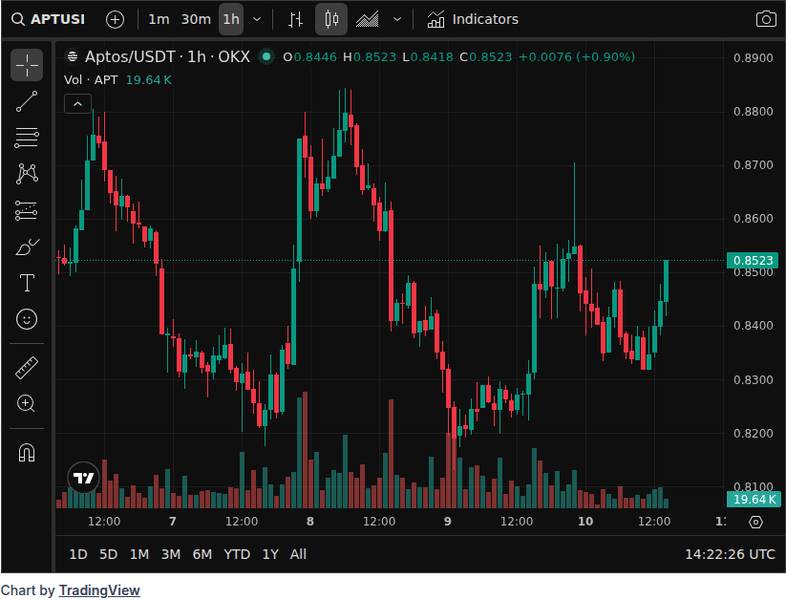Select the crosshair cursor tool
This screenshot has width=786, height=600.
[x=27, y=66]
